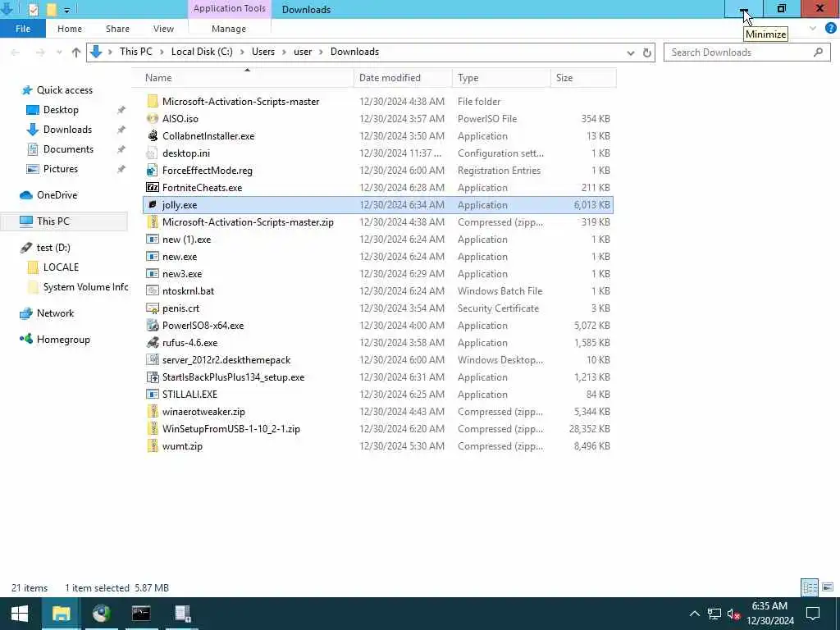Click the FortniteCheats.exe 7z icon
840x630 pixels.
tap(153, 188)
